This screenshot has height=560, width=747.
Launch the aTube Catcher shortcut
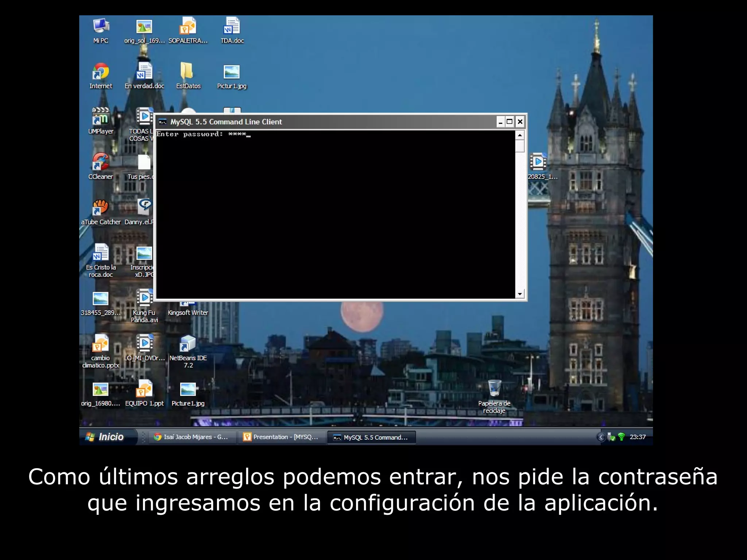click(x=101, y=212)
